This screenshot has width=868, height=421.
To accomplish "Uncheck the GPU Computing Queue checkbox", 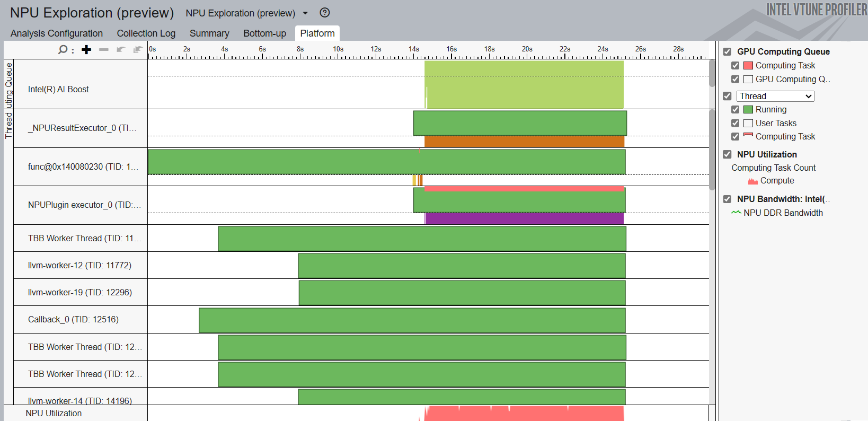I will point(727,51).
